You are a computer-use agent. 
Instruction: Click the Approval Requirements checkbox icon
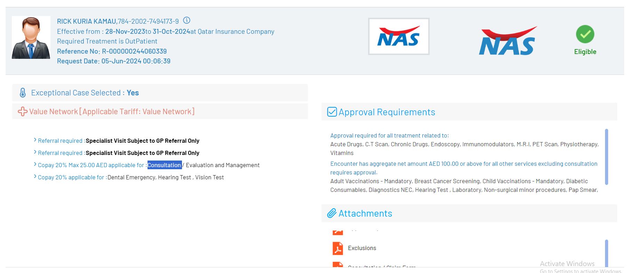click(332, 112)
